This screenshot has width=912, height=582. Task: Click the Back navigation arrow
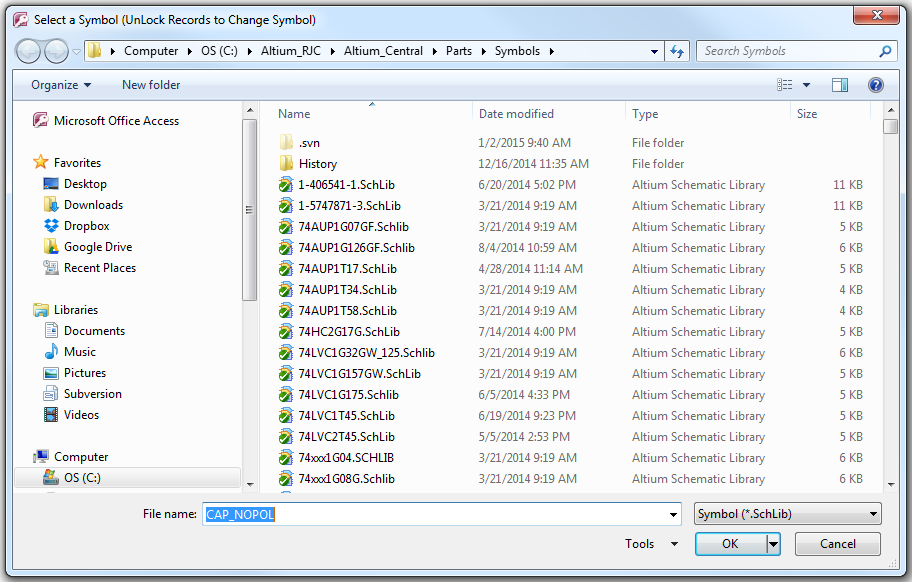[28, 51]
